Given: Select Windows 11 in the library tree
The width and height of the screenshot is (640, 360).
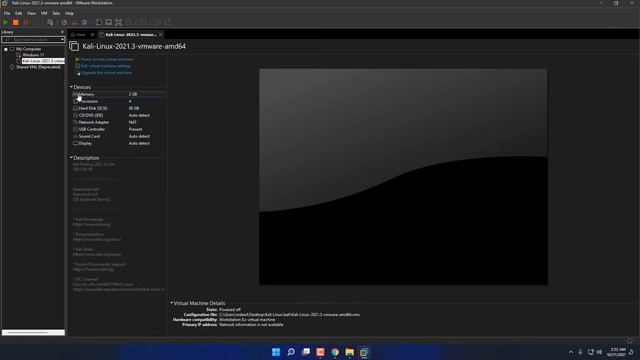Looking at the screenshot, I should pyautogui.click(x=33, y=55).
